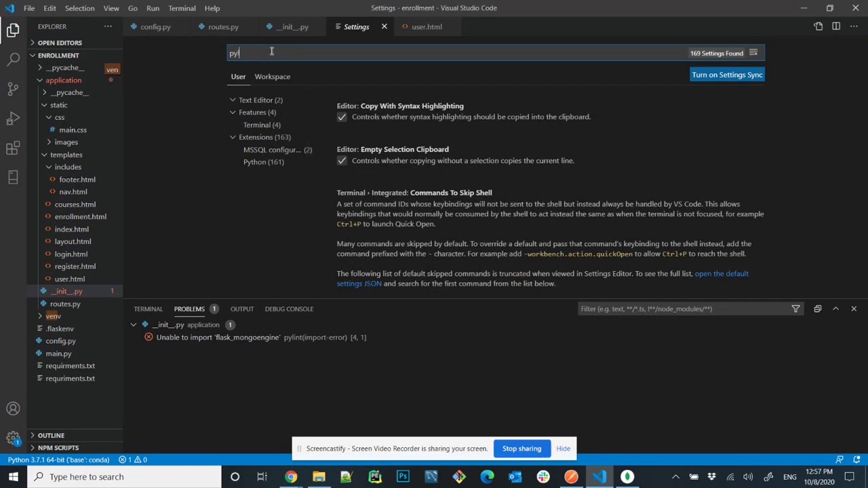Viewport: 868px width, 488px height.
Task: Click the Open Settings (JSON) icon
Action: tap(818, 26)
